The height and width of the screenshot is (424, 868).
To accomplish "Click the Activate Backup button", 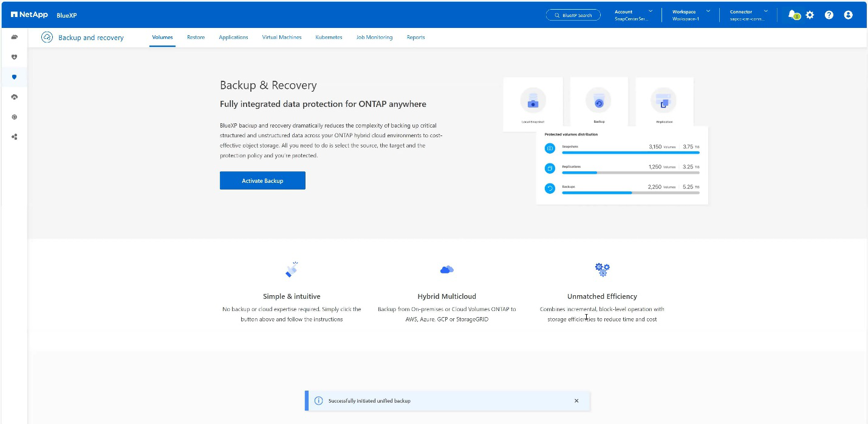I will [262, 180].
